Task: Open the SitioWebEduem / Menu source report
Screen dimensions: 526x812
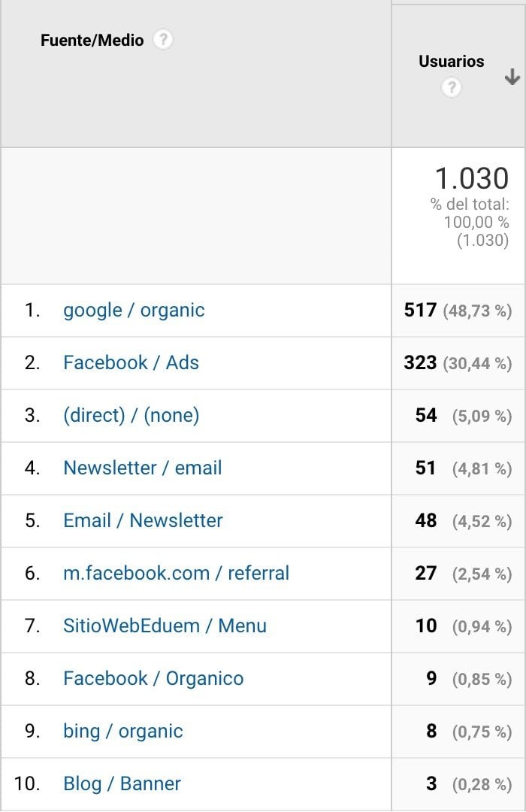Action: [x=165, y=626]
